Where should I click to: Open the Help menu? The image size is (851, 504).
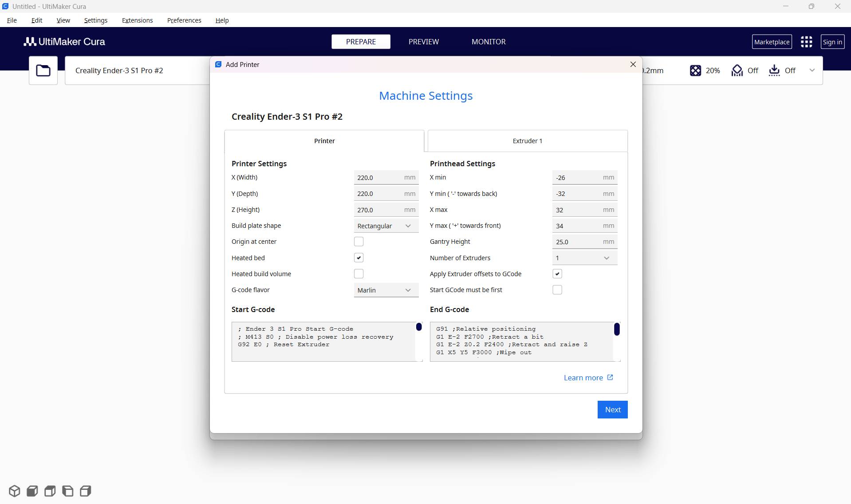click(222, 20)
